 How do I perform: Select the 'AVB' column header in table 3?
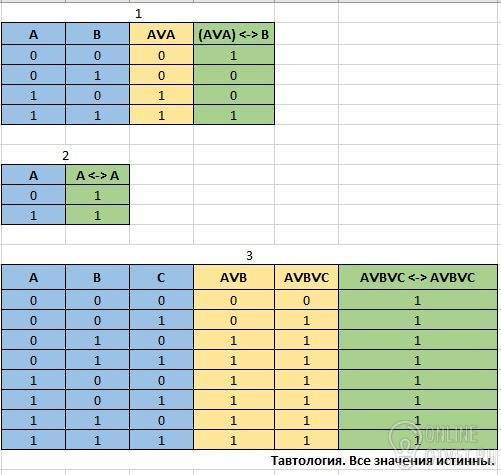(234, 277)
